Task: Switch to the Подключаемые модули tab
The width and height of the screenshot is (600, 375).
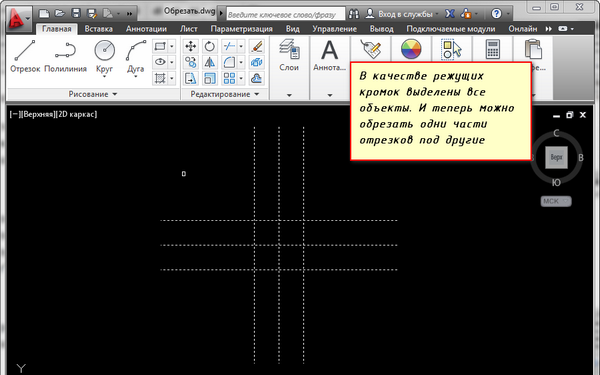Action: click(451, 29)
